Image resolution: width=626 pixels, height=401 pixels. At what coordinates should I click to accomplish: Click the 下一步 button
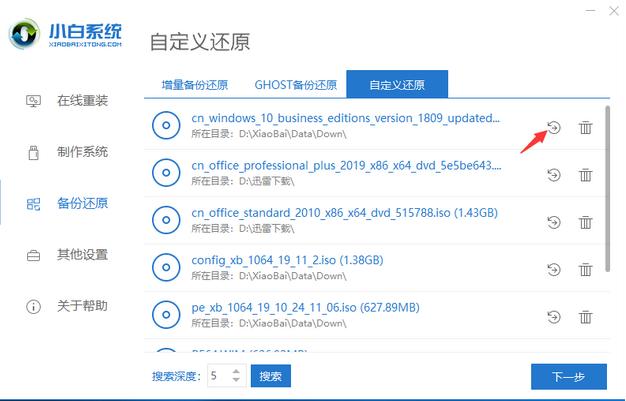(x=569, y=376)
